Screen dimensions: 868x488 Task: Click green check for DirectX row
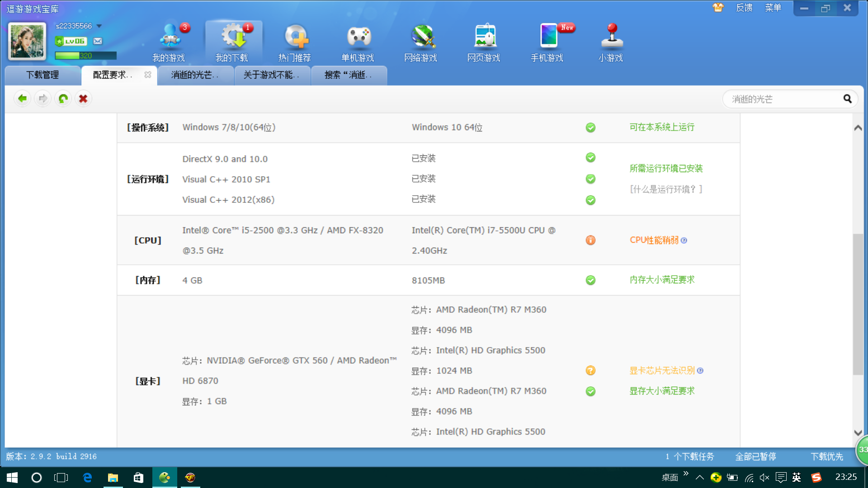click(590, 158)
